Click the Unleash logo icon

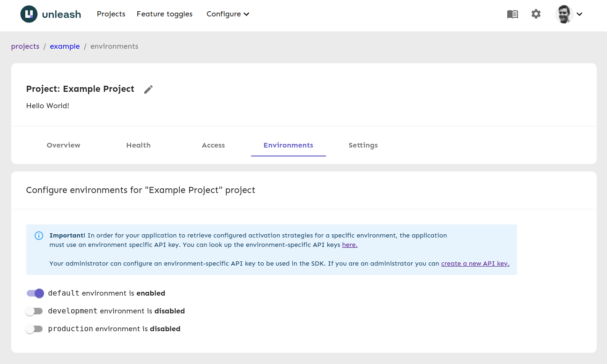(29, 14)
